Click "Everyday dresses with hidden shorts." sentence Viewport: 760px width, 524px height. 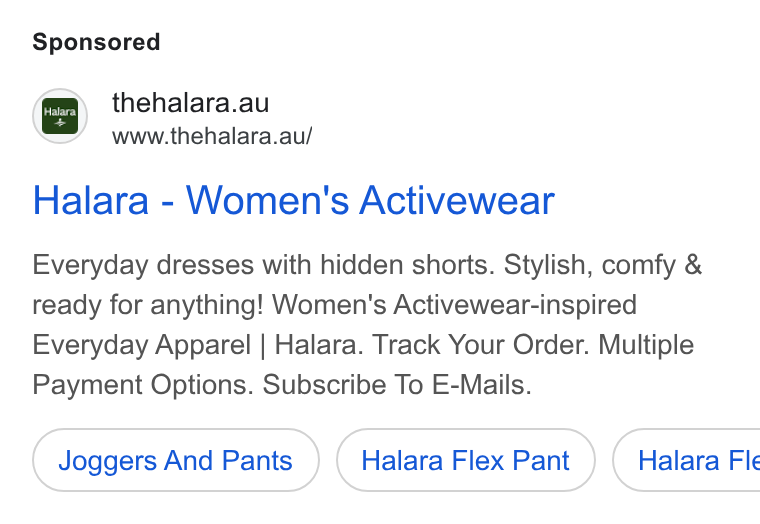(x=264, y=265)
